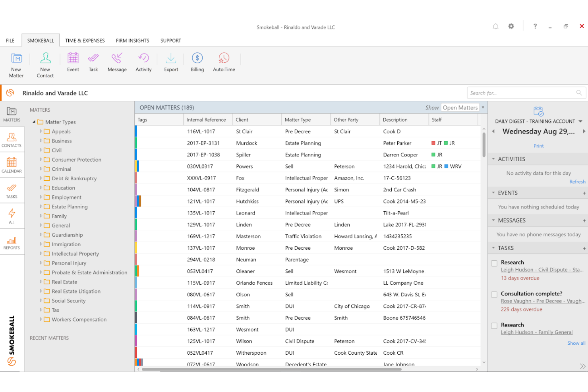Switch to the Smokeball tab
588x392 pixels.
coord(41,41)
